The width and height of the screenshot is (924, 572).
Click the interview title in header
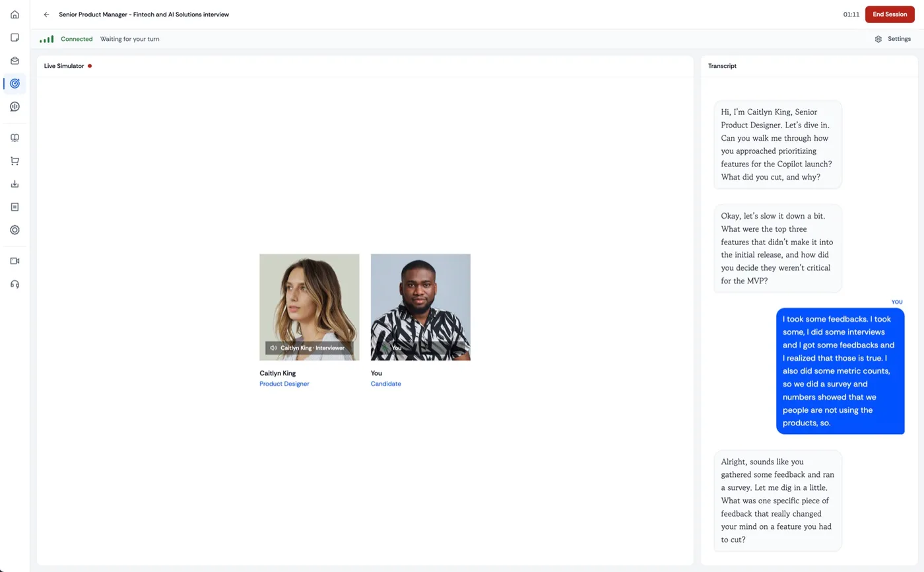[x=144, y=15]
